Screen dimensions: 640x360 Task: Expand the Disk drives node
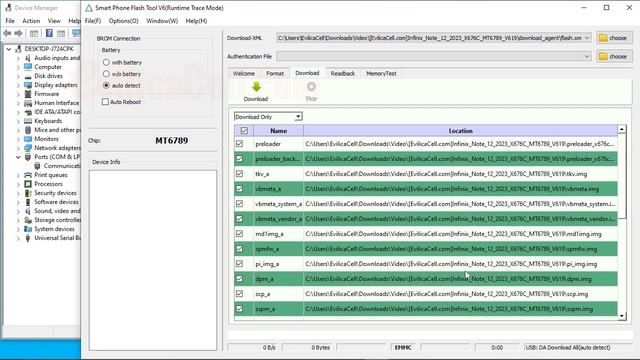(18, 76)
